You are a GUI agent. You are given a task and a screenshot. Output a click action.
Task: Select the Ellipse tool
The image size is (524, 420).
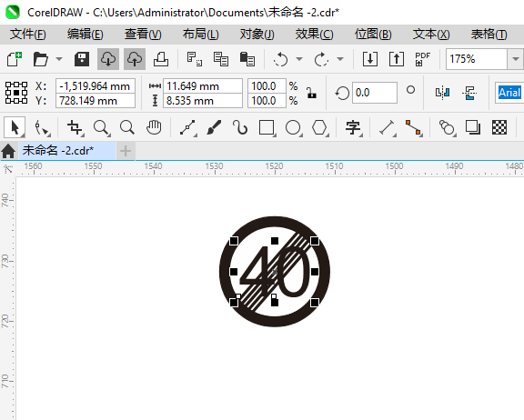pyautogui.click(x=294, y=128)
